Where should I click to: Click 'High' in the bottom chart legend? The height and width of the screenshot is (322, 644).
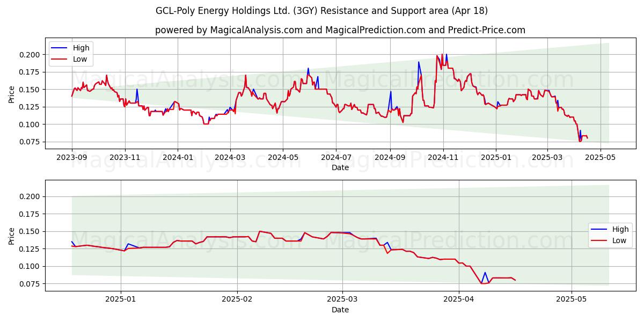pos(620,229)
